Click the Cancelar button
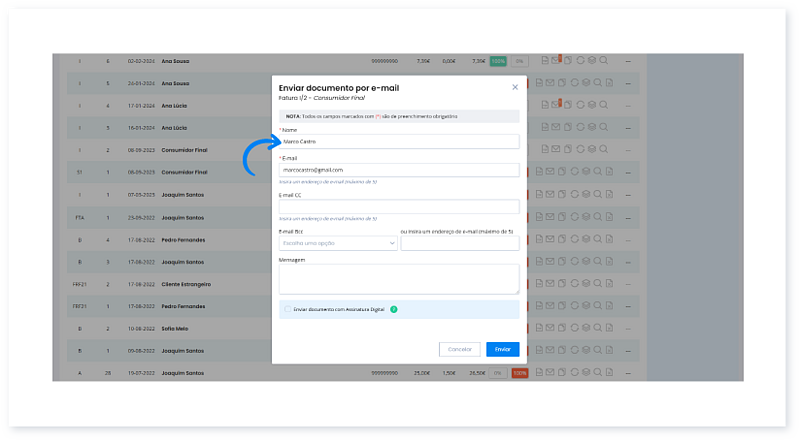 (459, 349)
